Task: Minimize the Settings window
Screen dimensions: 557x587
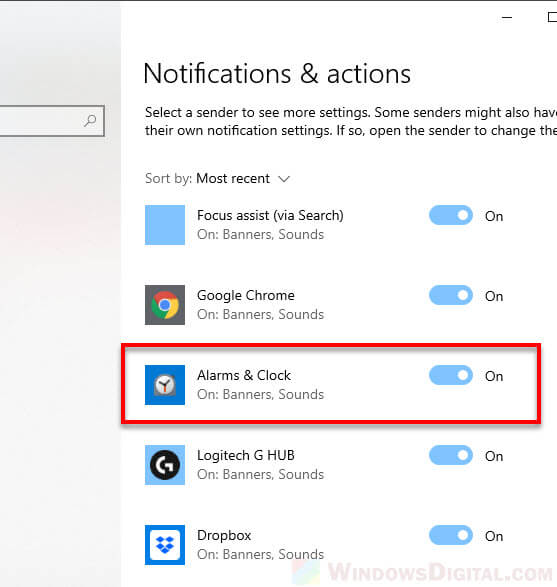Action: (507, 17)
